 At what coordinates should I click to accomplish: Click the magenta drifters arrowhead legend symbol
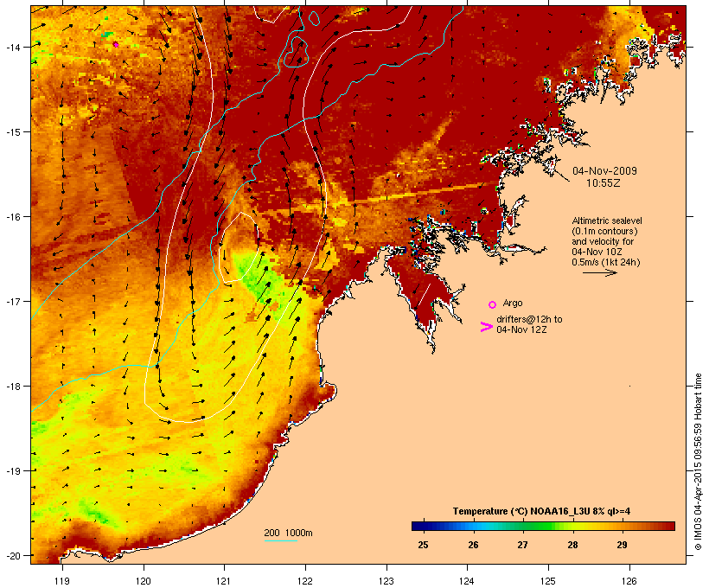[487, 327]
